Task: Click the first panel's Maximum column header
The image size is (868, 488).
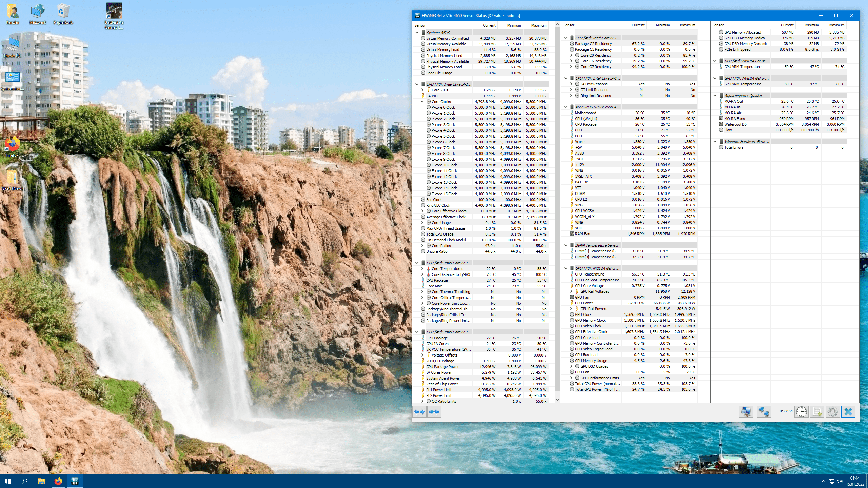Action: tap(536, 25)
